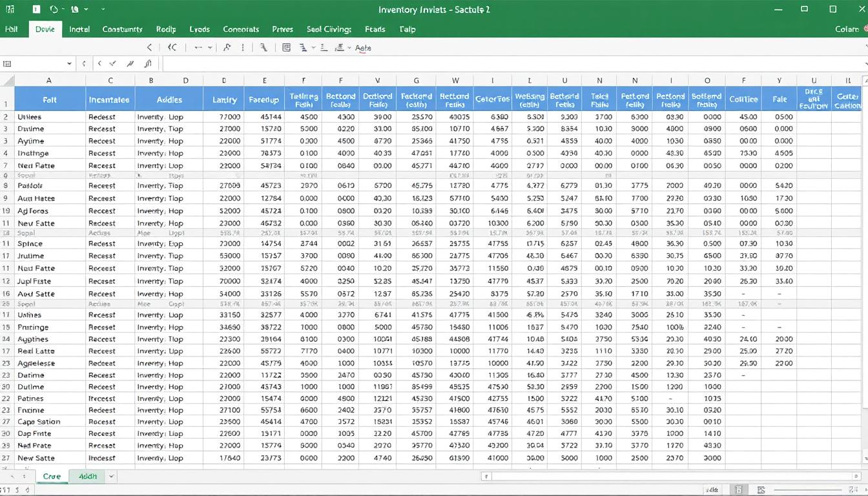Screen dimensions: 868x496
Task: Click the align lines toolbar icon
Action: click(x=324, y=47)
